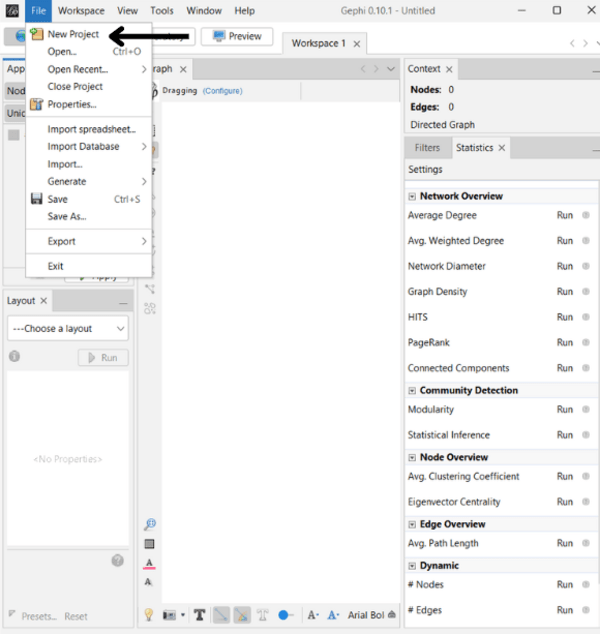The width and height of the screenshot is (600, 634).
Task: Open the Tools menu
Action: click(x=162, y=11)
